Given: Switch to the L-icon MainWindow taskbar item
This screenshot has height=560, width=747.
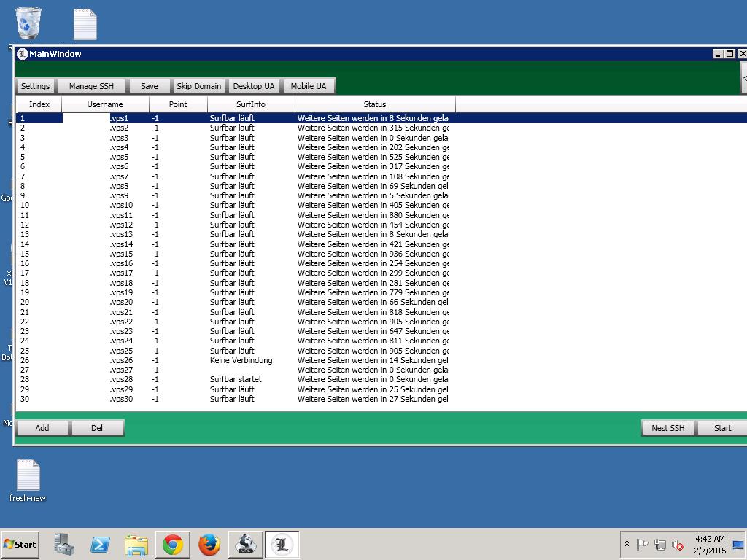Looking at the screenshot, I should pyautogui.click(x=282, y=544).
